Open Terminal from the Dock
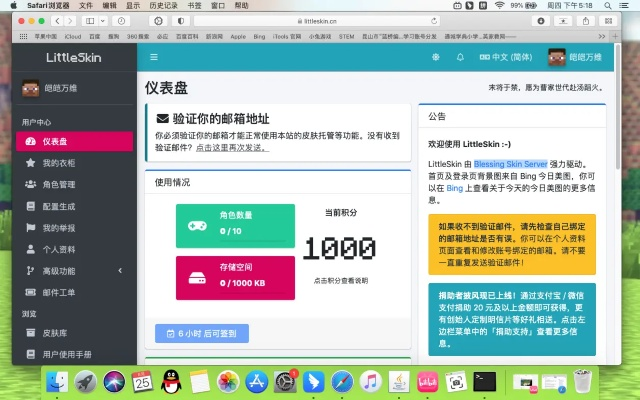 click(484, 382)
